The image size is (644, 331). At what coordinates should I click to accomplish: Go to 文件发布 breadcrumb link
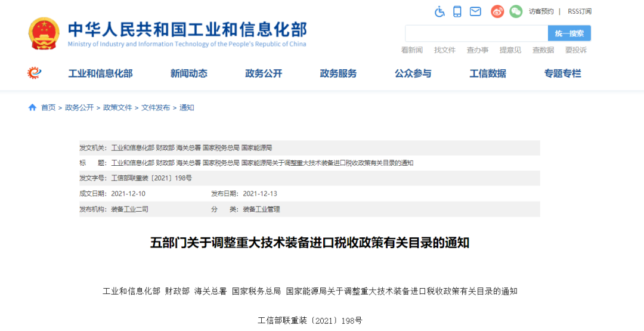point(156,107)
